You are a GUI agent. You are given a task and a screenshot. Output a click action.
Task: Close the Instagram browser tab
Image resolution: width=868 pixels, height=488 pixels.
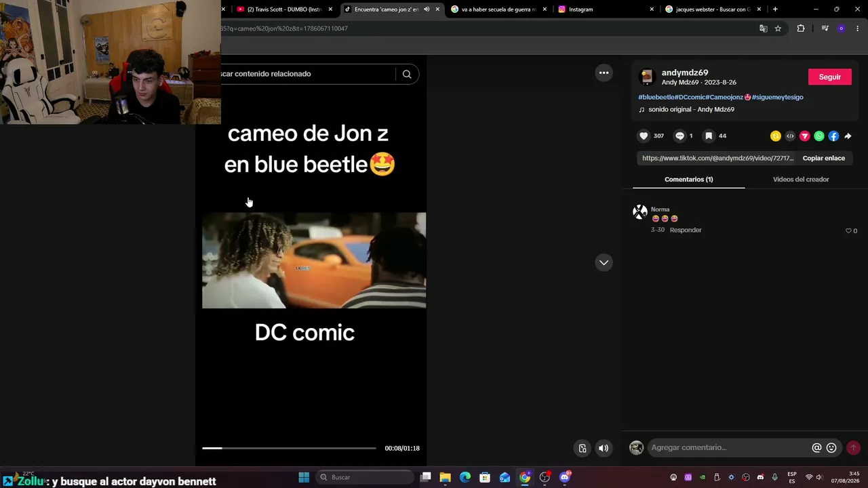point(652,9)
